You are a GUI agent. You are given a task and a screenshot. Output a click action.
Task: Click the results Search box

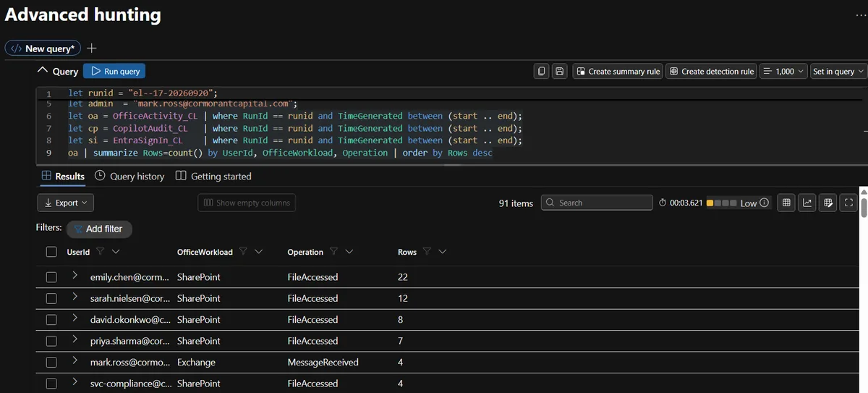tap(596, 203)
